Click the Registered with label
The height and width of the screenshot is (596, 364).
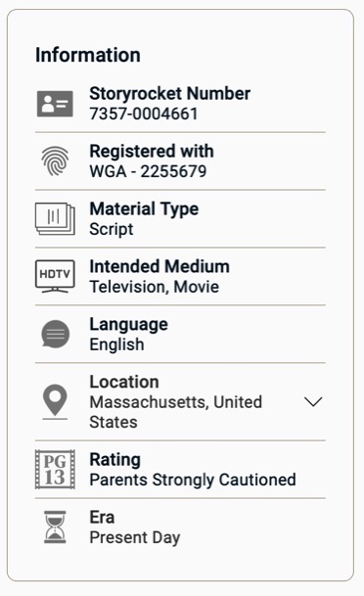click(152, 152)
